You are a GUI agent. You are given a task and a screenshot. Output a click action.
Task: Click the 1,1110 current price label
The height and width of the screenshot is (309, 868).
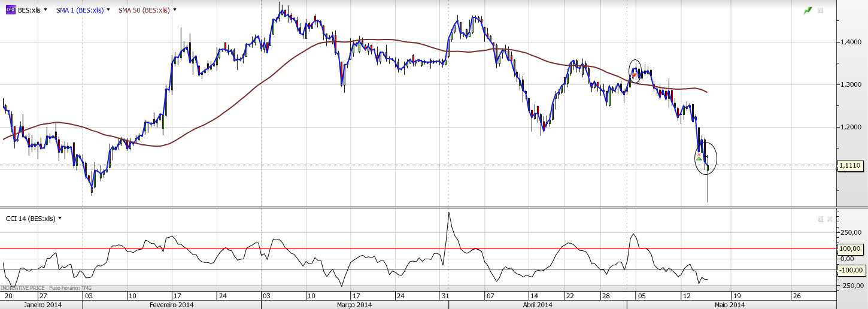[850, 165]
